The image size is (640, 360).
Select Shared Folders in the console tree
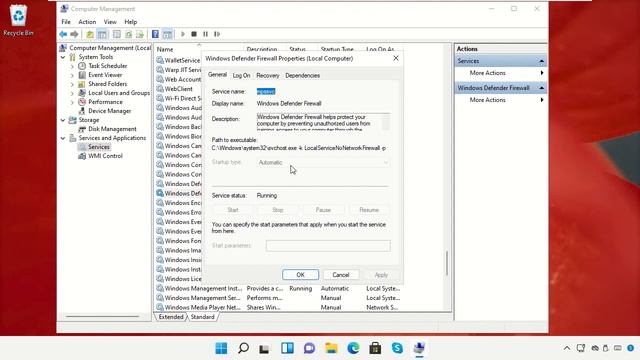point(107,84)
